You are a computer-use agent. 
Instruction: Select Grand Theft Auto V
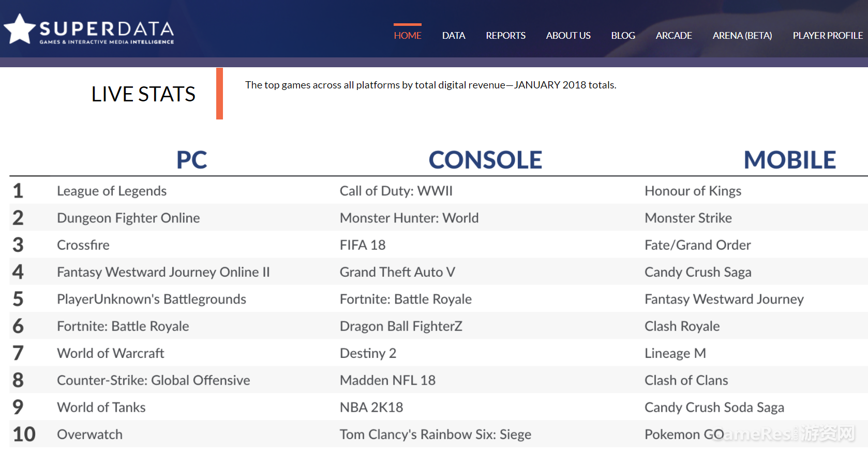point(397,272)
